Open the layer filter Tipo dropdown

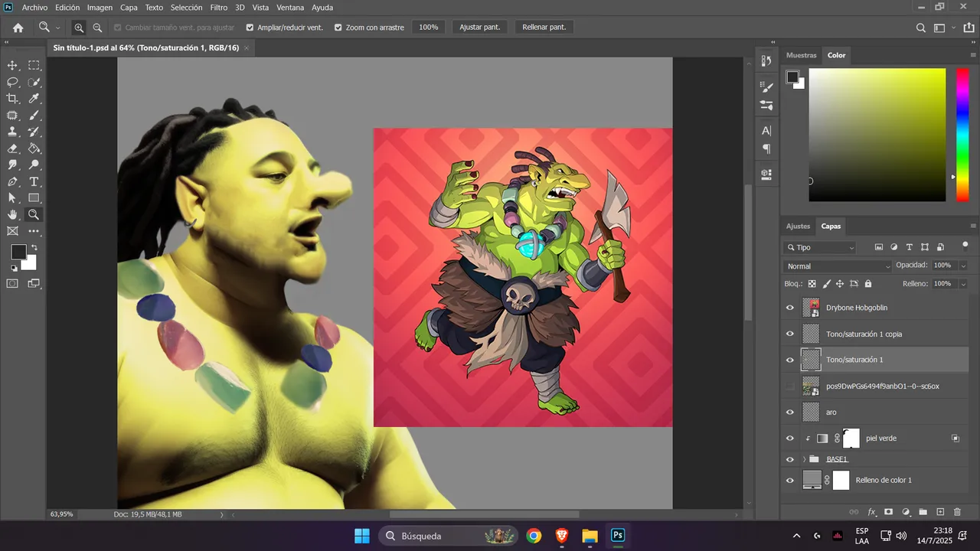click(x=820, y=247)
